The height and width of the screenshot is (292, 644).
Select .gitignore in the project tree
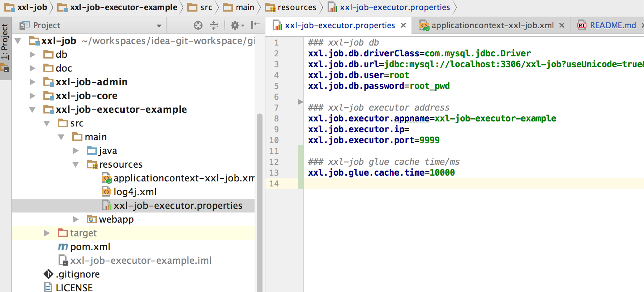tap(78, 274)
